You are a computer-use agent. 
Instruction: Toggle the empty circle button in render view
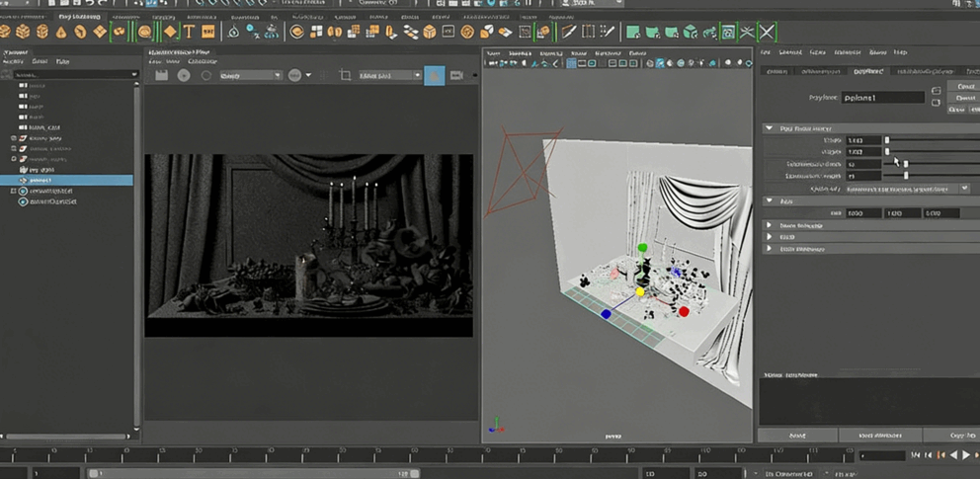pos(206,76)
